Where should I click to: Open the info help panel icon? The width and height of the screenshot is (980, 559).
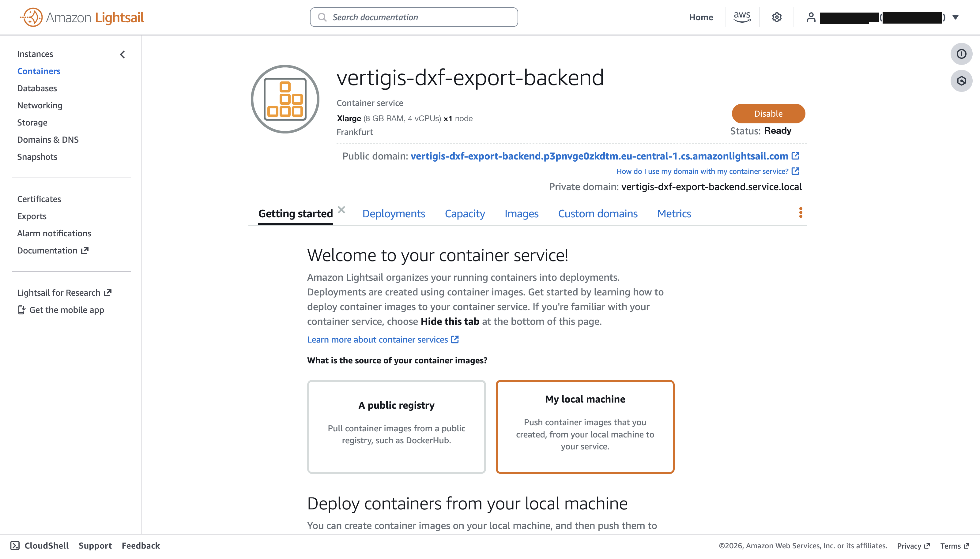tap(961, 54)
